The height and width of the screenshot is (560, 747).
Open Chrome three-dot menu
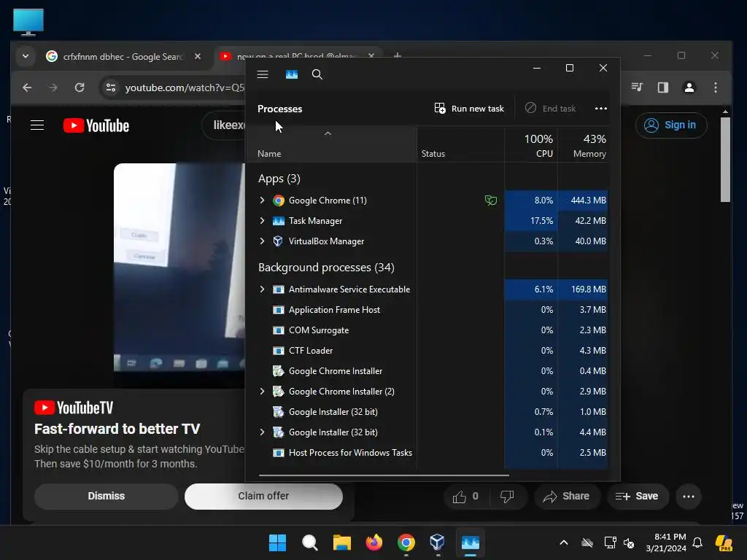coord(715,87)
